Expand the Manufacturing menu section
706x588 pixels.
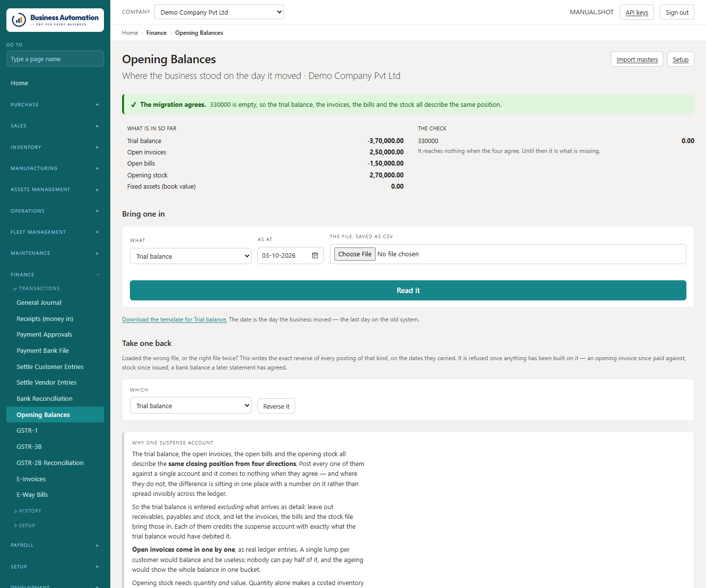tap(55, 169)
